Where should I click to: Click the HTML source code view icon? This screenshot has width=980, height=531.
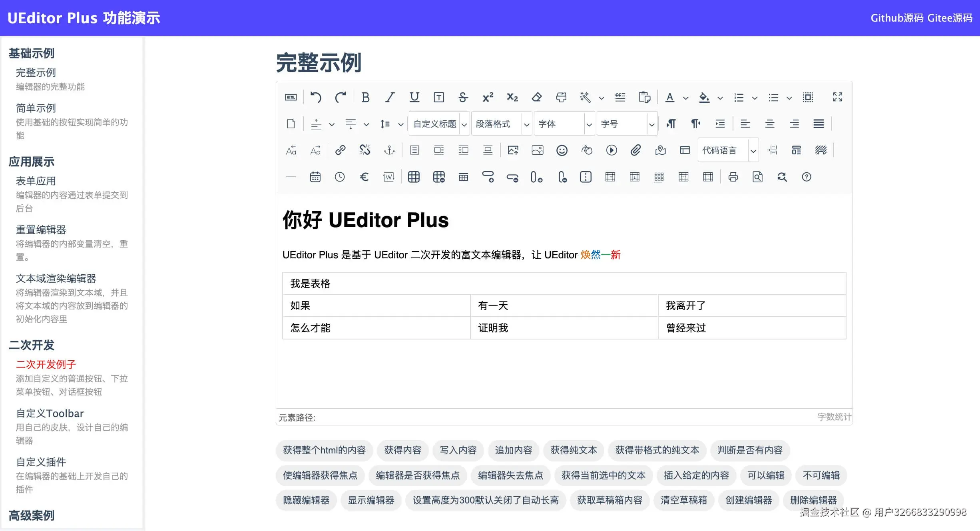291,97
